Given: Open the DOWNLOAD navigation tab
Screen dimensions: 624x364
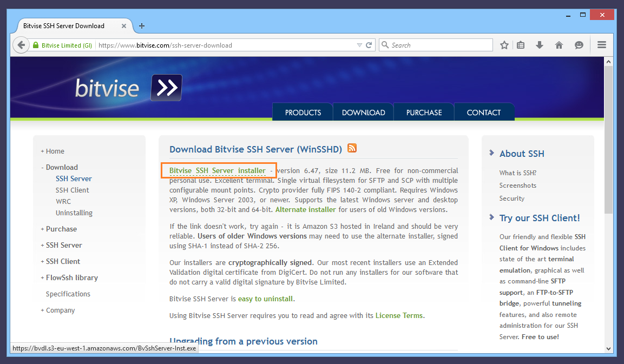Looking at the screenshot, I should pos(363,112).
